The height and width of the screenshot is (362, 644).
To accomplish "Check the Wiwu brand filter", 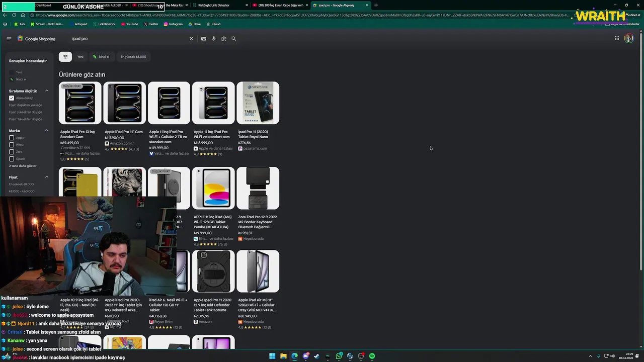I will 12,145.
